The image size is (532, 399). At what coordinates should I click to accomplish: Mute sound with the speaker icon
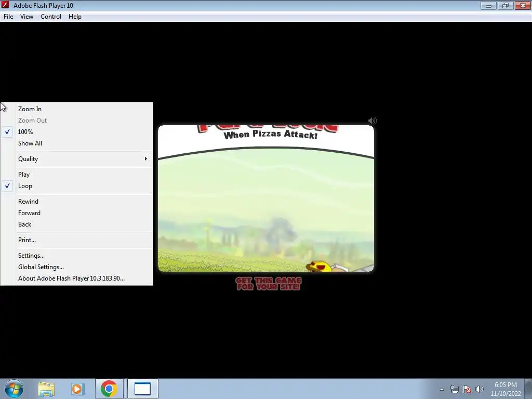[x=372, y=121]
